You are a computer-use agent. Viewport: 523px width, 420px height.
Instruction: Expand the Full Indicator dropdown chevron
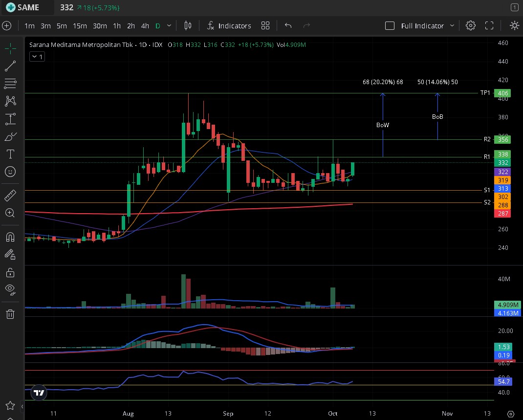click(452, 25)
